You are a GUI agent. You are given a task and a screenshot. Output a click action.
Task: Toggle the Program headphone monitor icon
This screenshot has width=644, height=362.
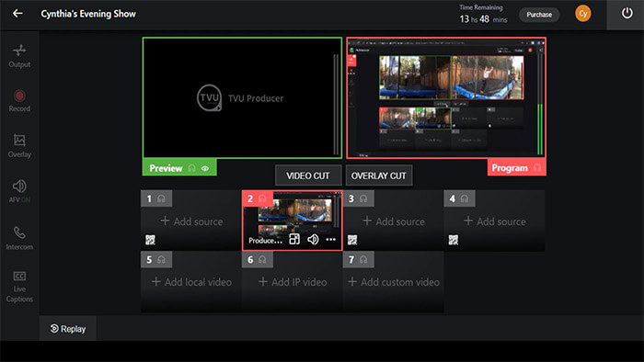coord(536,167)
